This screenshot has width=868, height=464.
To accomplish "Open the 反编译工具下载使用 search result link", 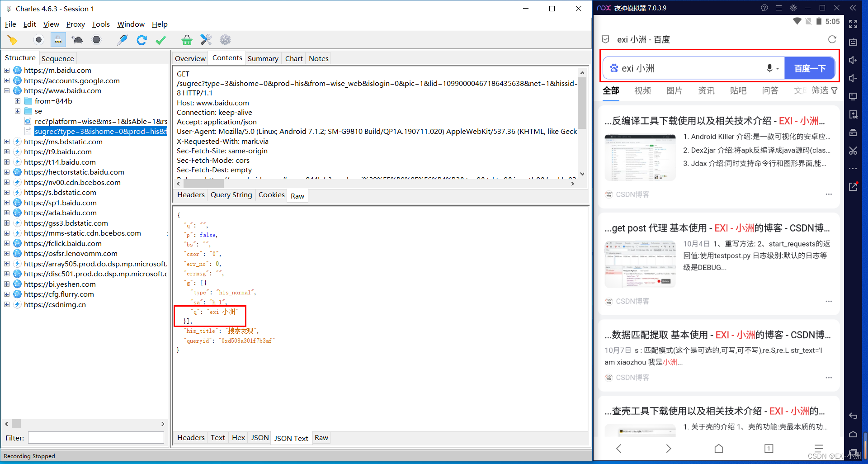I will [x=715, y=121].
